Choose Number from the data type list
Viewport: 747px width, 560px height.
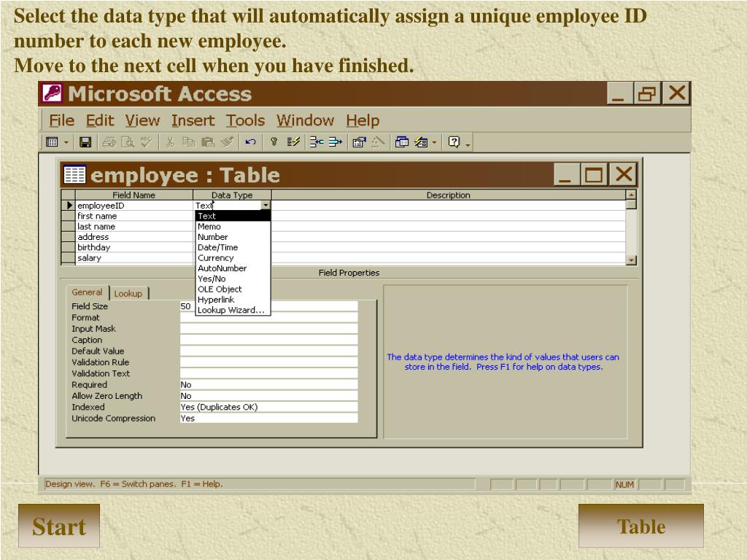(233, 237)
